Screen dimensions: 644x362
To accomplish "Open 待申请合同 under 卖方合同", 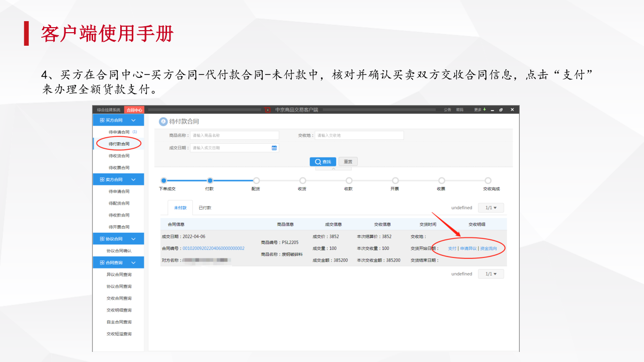I will coord(119,192).
